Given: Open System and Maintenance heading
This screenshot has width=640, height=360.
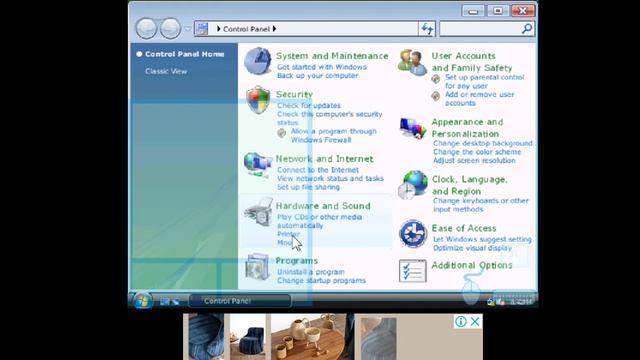Looking at the screenshot, I should tap(332, 56).
